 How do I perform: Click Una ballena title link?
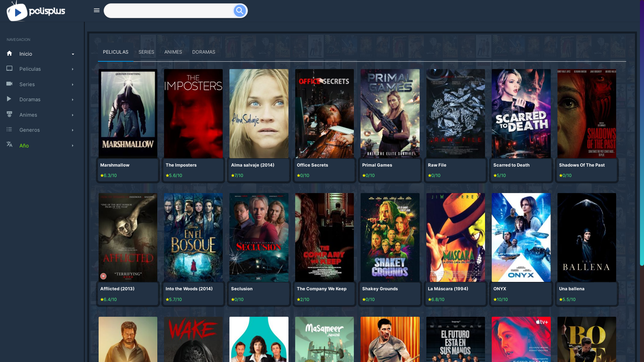[x=572, y=289]
